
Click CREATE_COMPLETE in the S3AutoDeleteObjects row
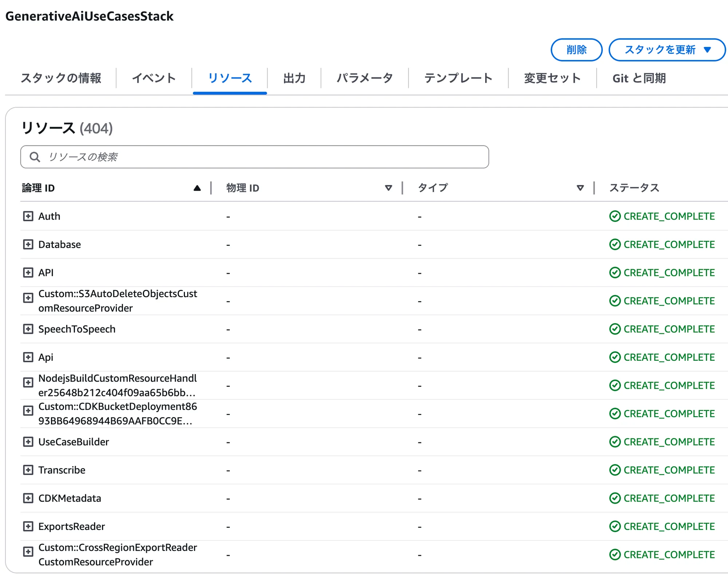click(669, 301)
